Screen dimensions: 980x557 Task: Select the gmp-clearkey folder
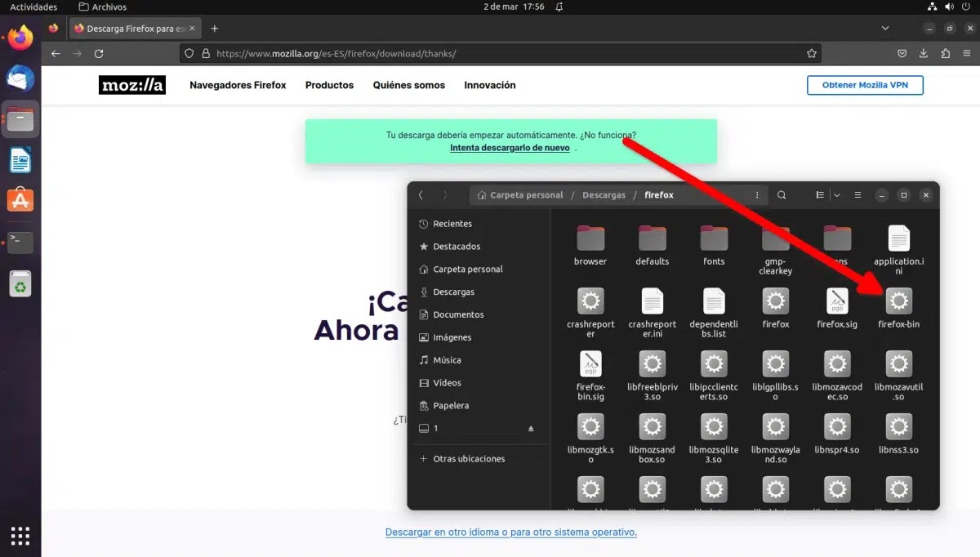click(776, 251)
